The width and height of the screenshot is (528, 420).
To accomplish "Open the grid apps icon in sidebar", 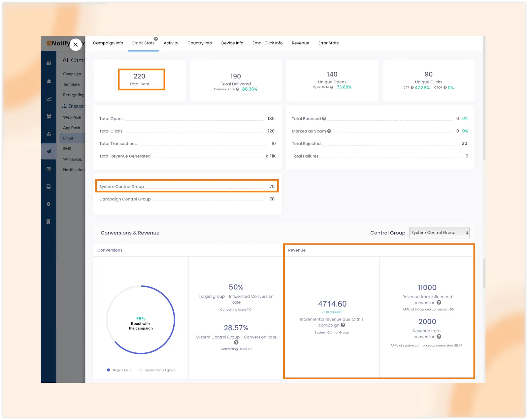I will tap(49, 63).
